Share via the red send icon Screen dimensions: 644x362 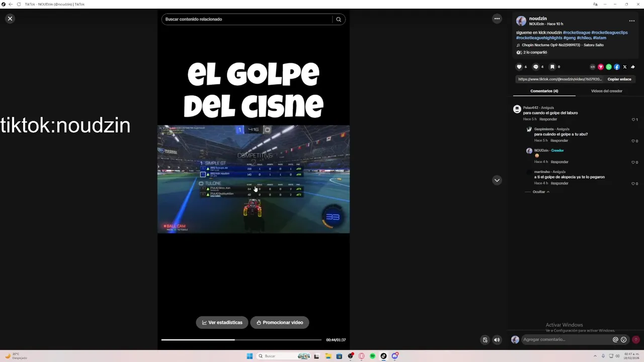pos(601,67)
